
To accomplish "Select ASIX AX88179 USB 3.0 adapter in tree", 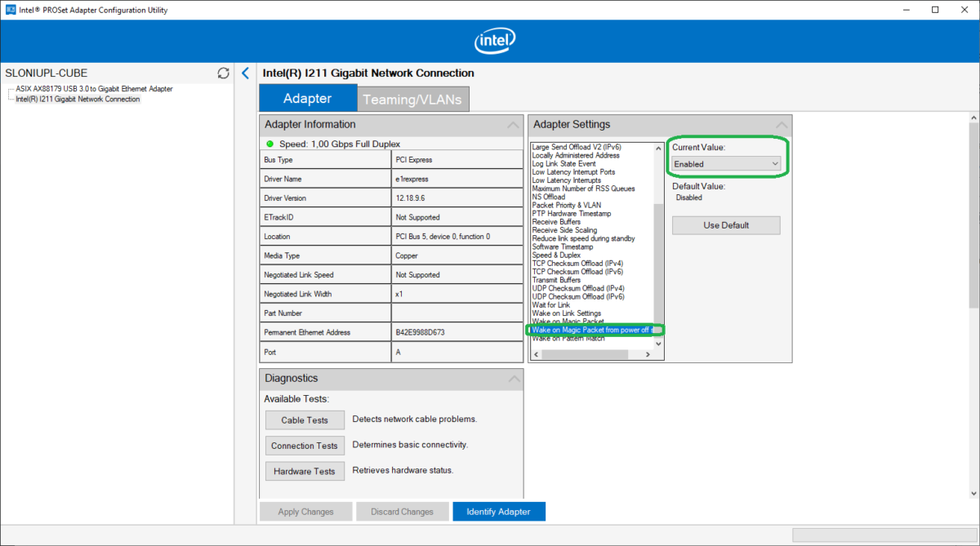I will [94, 89].
